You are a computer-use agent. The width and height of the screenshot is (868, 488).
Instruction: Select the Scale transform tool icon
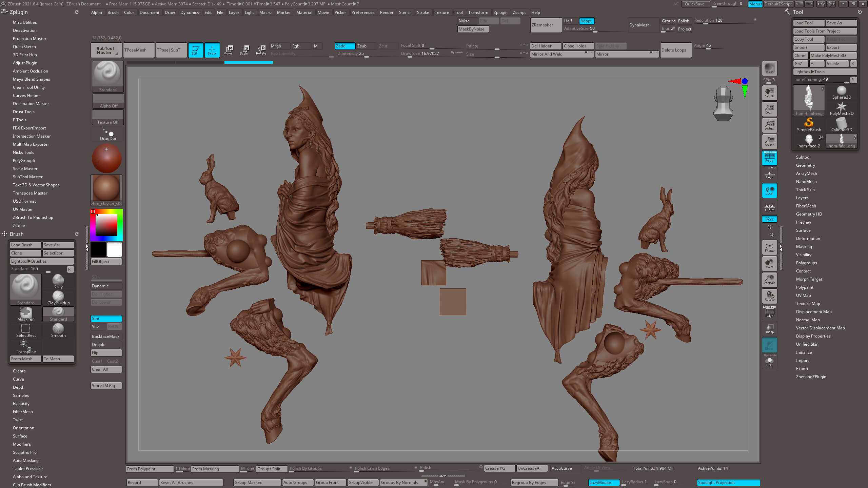click(x=244, y=50)
